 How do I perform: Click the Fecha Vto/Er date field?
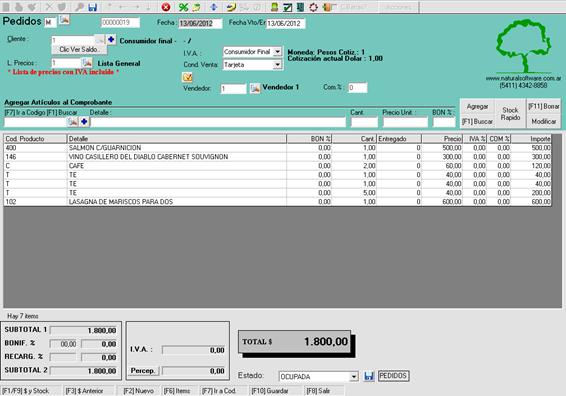click(286, 23)
